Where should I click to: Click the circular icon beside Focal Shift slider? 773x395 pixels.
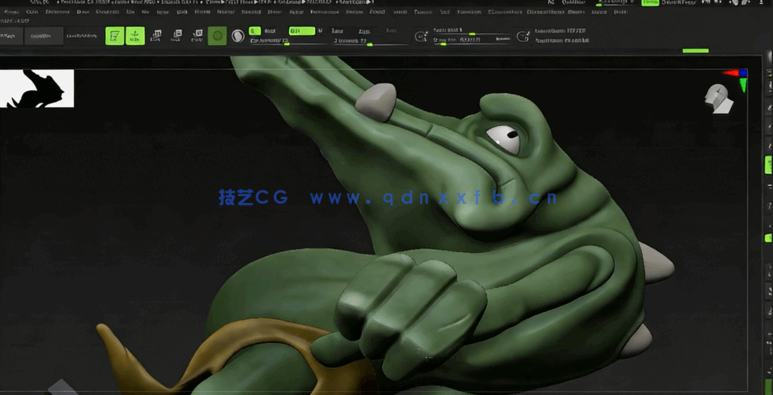coord(421,36)
